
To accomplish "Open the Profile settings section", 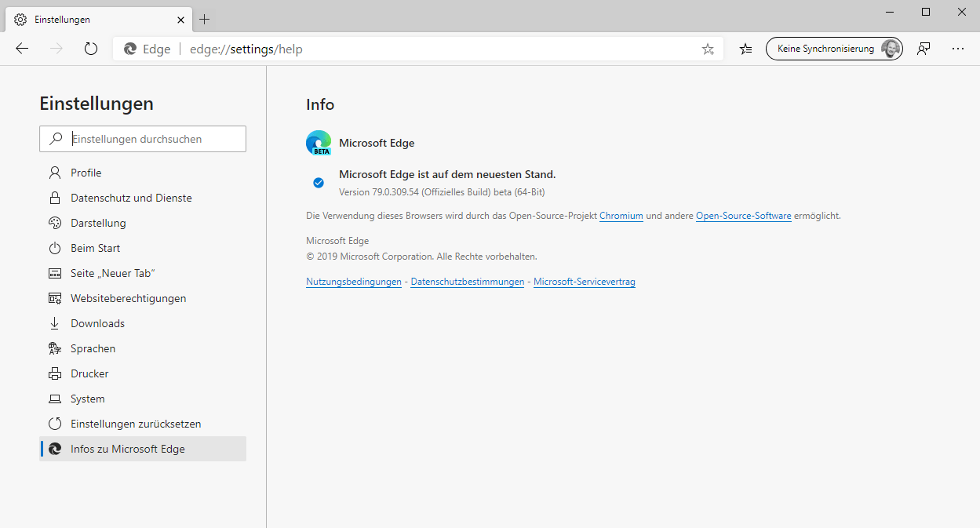I will tap(86, 173).
